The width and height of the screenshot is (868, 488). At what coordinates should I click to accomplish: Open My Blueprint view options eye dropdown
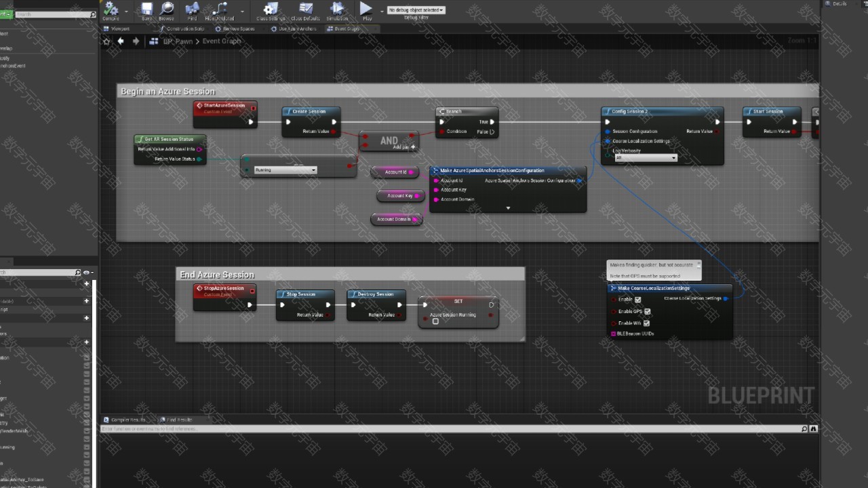(x=88, y=272)
